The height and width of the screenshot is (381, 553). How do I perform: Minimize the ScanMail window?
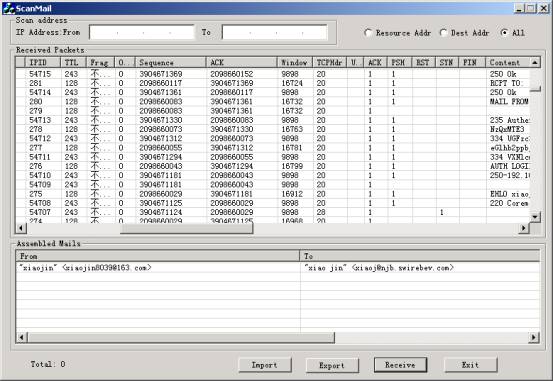(x=518, y=8)
